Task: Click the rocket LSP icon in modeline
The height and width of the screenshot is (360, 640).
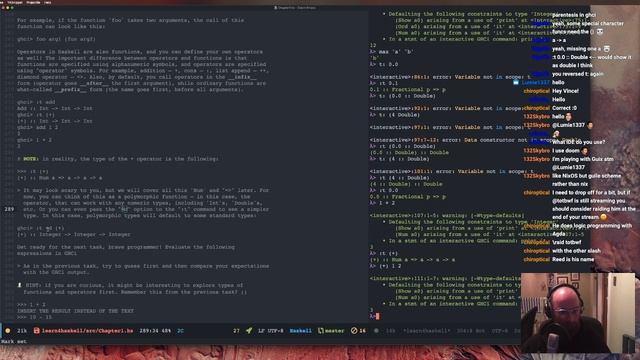Action: click(x=249, y=331)
